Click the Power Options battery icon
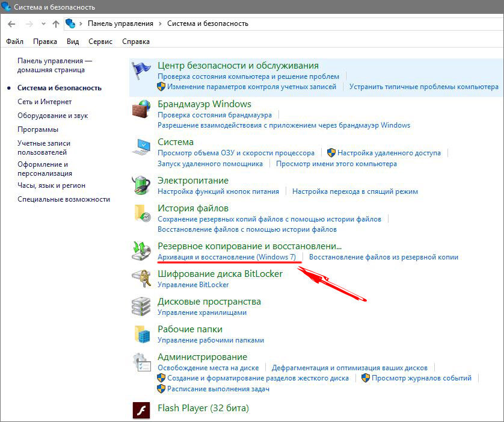The height and width of the screenshot is (422, 504). point(141,185)
